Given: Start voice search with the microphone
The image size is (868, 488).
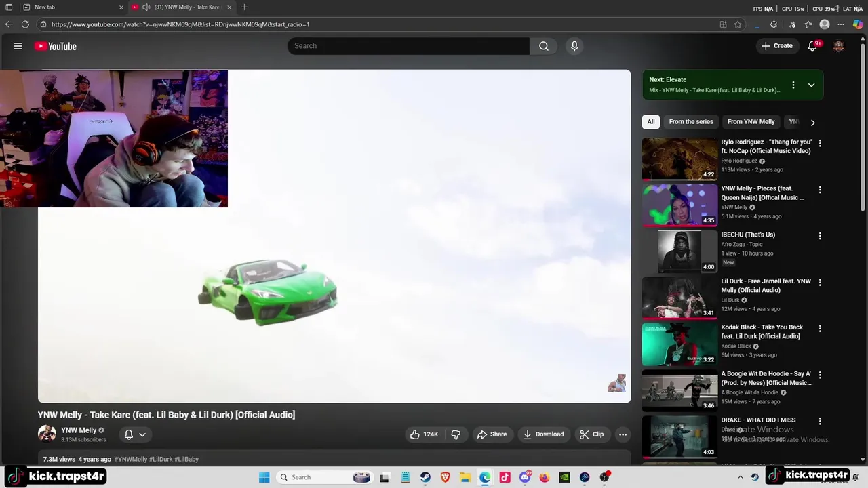Looking at the screenshot, I should pos(574,46).
